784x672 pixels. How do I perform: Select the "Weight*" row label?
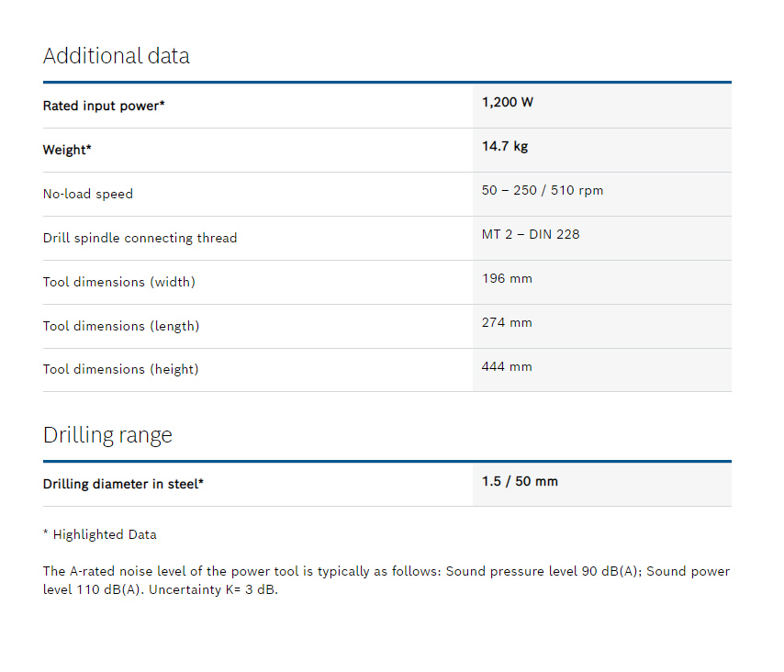tap(67, 150)
